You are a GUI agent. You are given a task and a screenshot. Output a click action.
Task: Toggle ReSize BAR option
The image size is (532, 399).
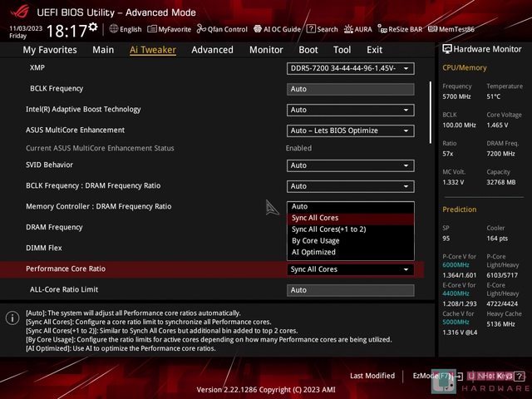pos(401,29)
